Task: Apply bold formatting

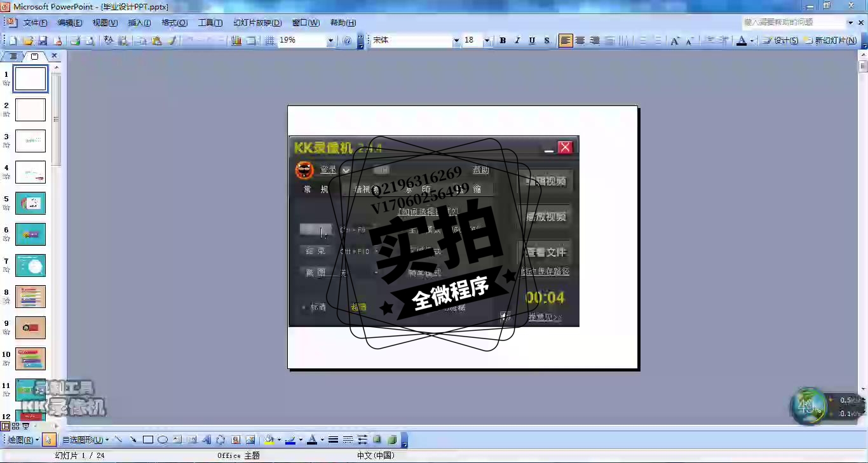Action: click(503, 41)
